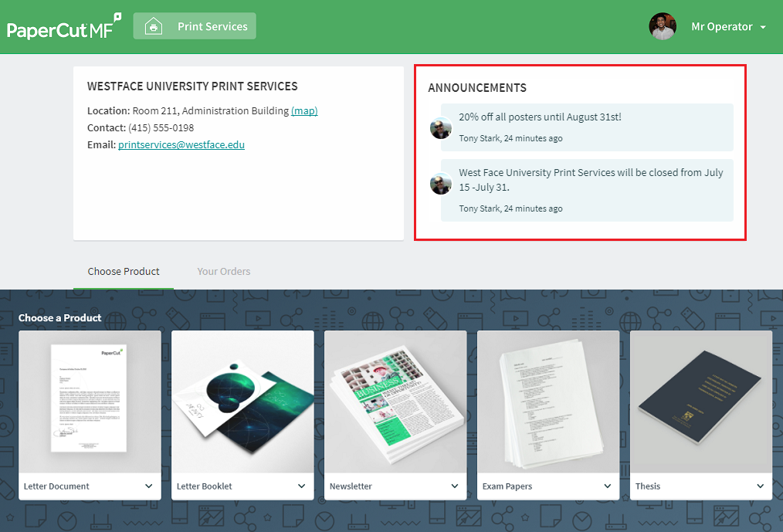783x532 pixels.
Task: Click the Print Services header button
Action: coord(195,26)
